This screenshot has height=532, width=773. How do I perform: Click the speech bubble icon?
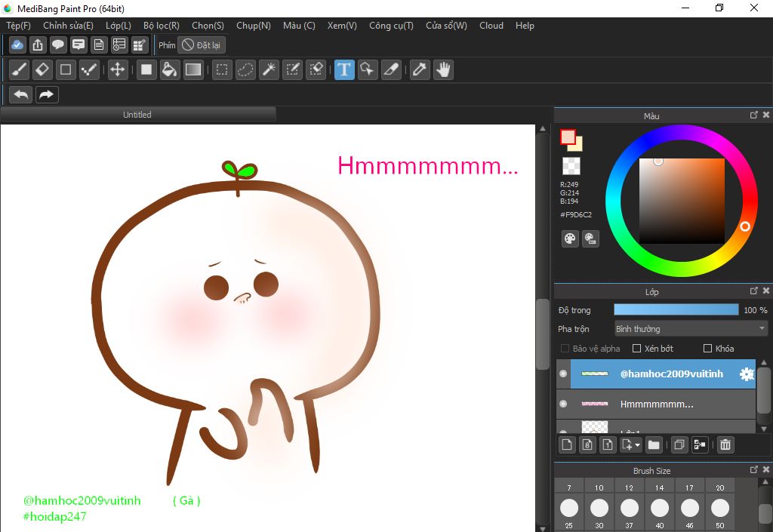[x=57, y=45]
